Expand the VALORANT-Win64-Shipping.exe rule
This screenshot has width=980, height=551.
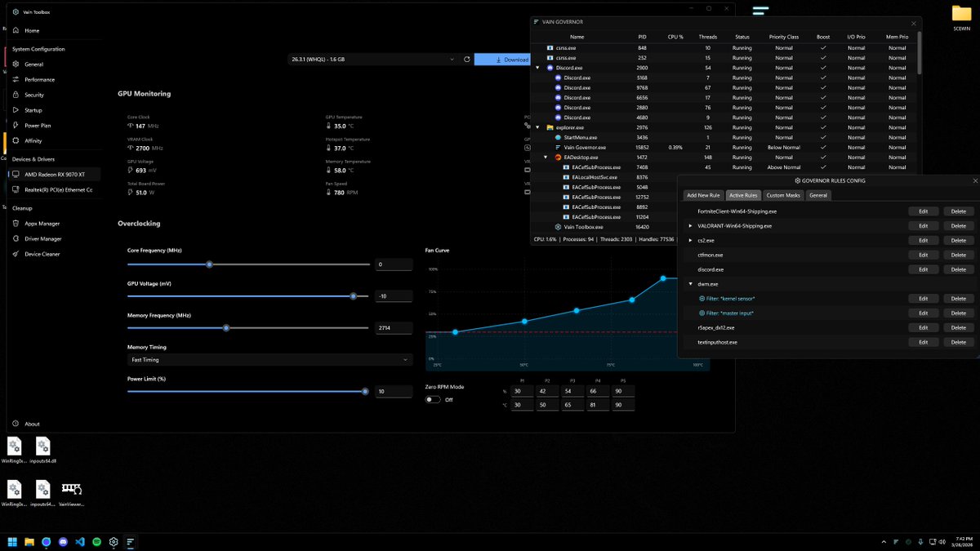click(x=691, y=225)
